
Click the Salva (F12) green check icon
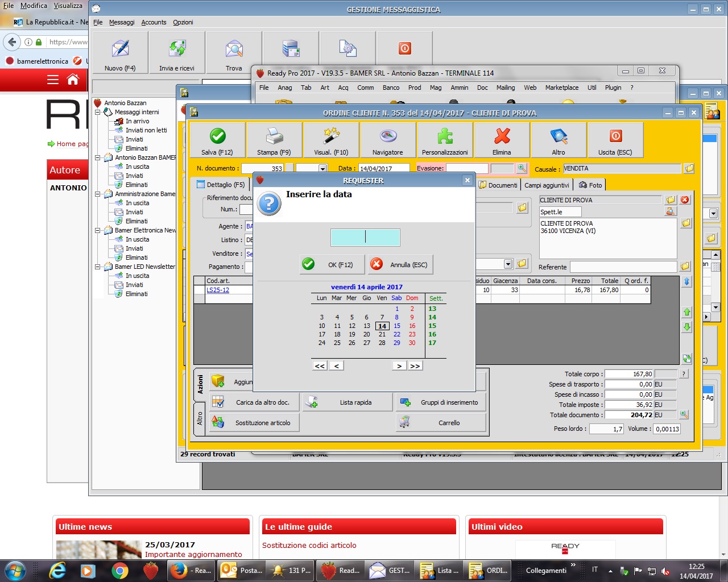point(218,136)
